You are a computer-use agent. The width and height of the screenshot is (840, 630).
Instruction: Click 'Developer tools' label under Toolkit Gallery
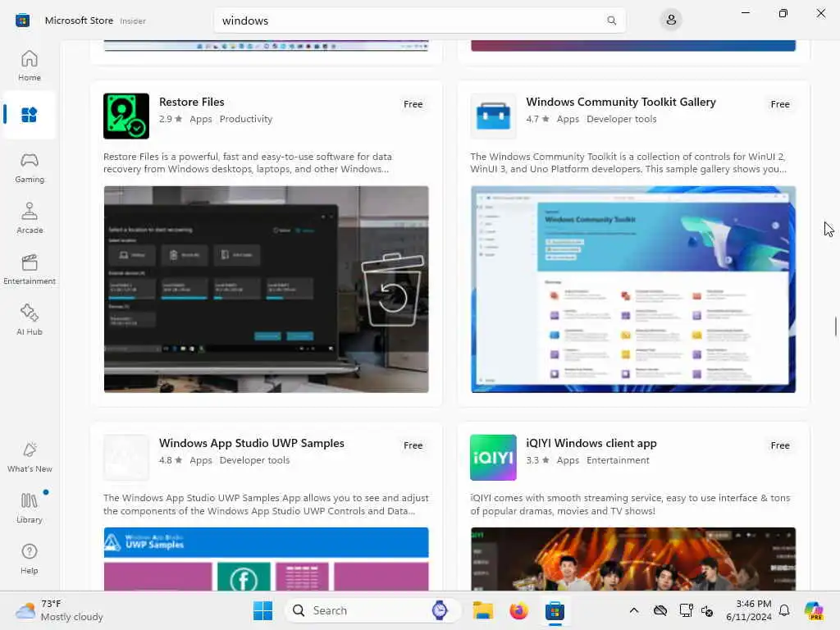click(622, 119)
